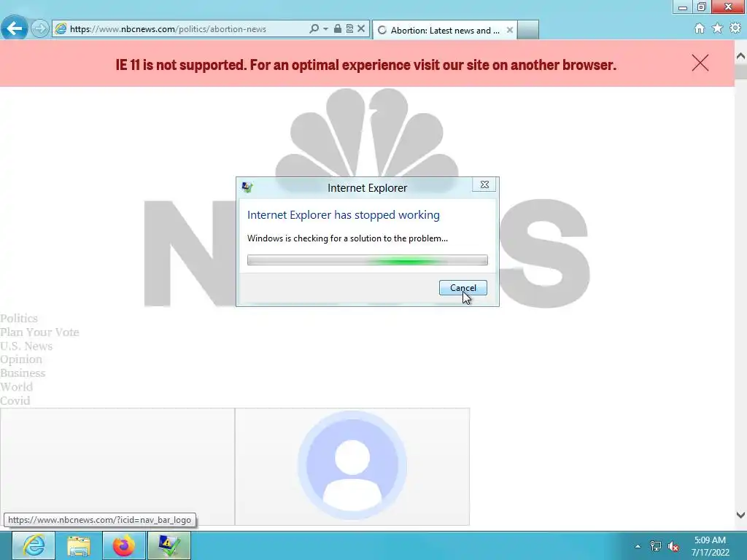Image resolution: width=747 pixels, height=560 pixels.
Task: Restore down the browser window
Action: [702, 7]
